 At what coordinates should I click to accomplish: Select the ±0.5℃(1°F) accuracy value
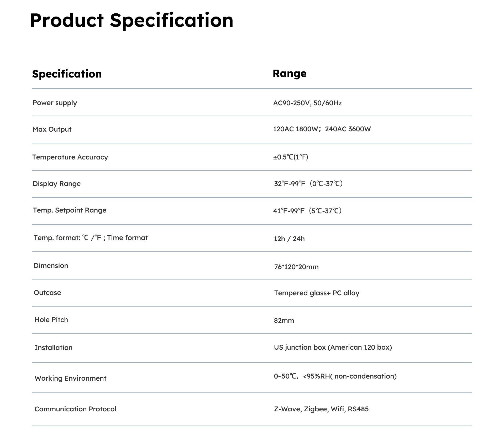[x=291, y=157]
